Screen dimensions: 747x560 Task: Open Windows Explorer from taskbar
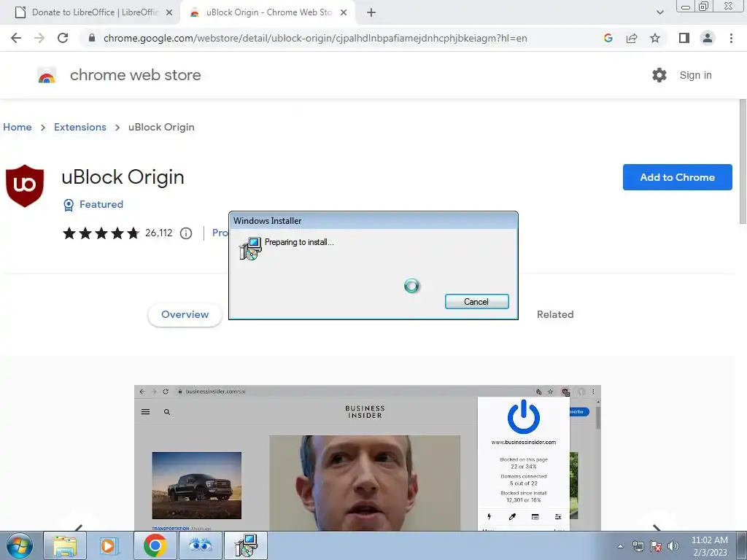pos(65,545)
